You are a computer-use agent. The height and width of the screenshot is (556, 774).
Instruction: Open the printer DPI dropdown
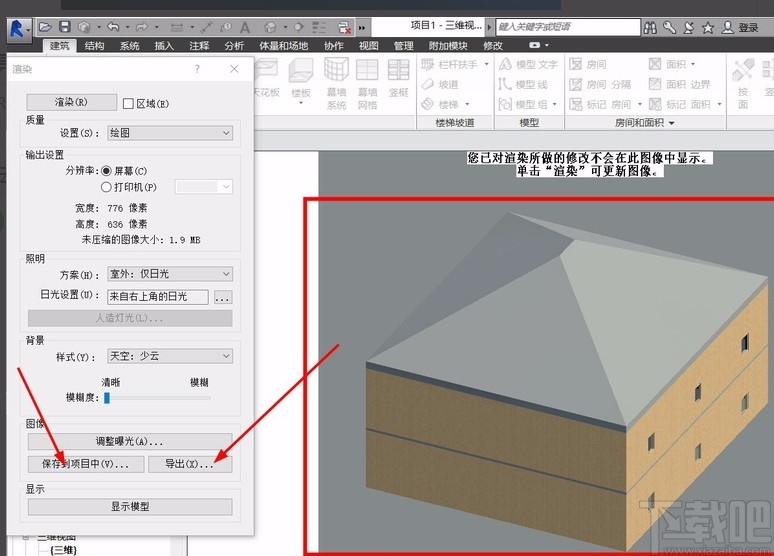(x=204, y=187)
